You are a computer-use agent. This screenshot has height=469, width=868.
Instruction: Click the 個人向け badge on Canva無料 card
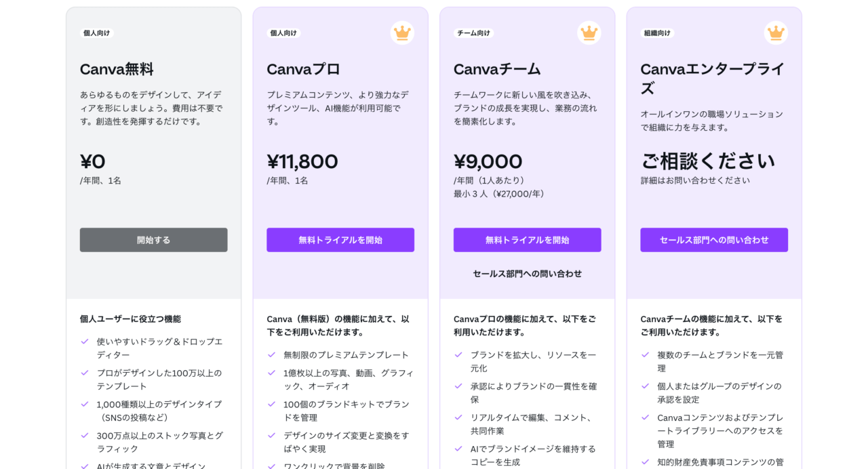(96, 33)
